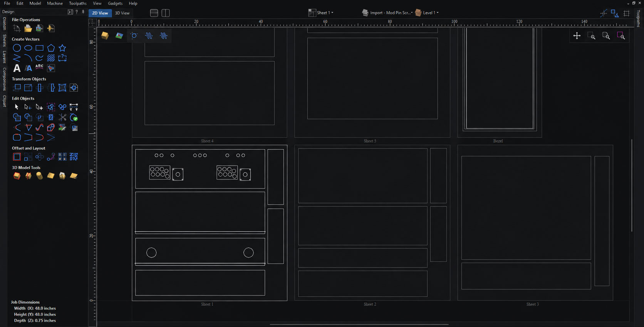Screen dimensions: 644x327
Task: Open the Vector Texture tool
Action: 51,58
